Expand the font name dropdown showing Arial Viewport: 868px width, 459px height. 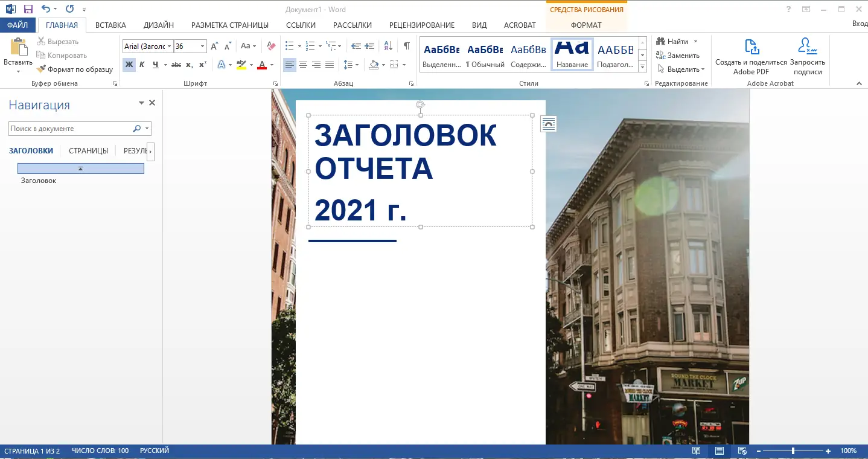[169, 46]
